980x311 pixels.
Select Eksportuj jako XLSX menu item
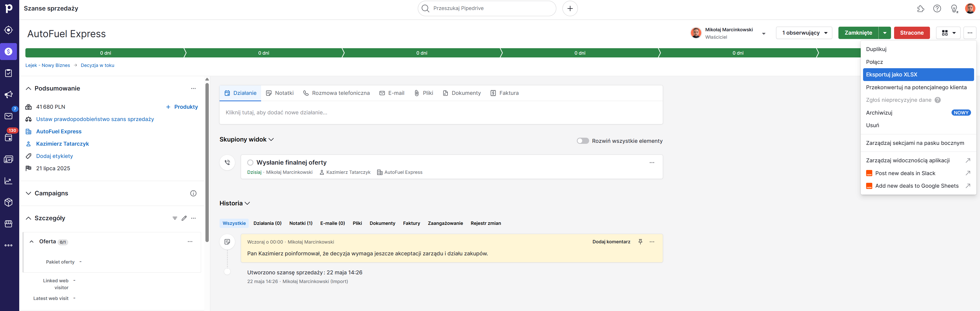point(918,75)
